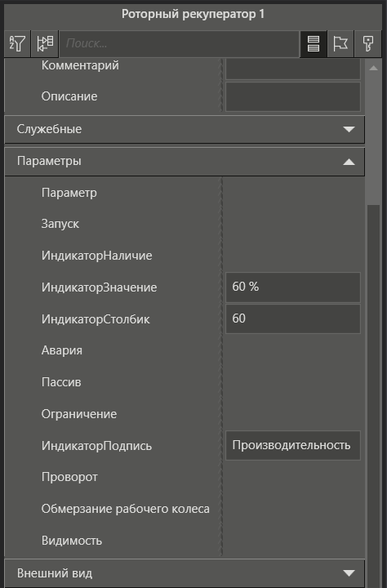The image size is (387, 588).
Task: Toggle alphabetical sort filter icon
Action: [17, 43]
